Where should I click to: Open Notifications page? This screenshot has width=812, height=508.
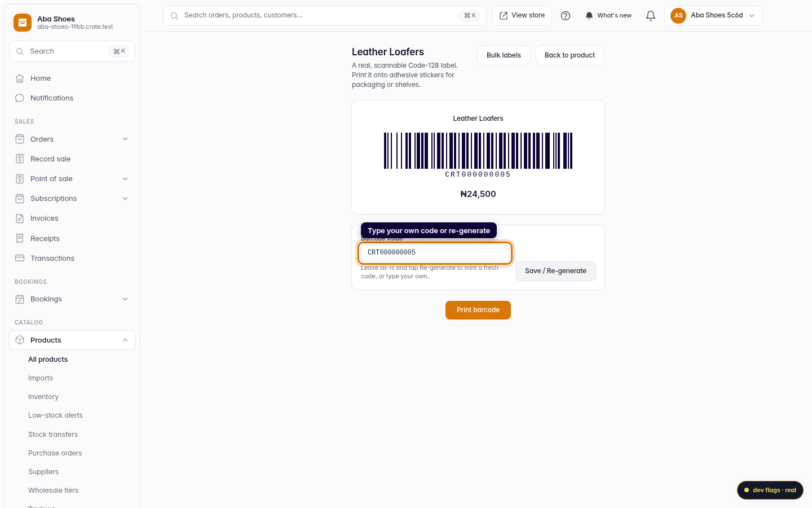pos(72,98)
